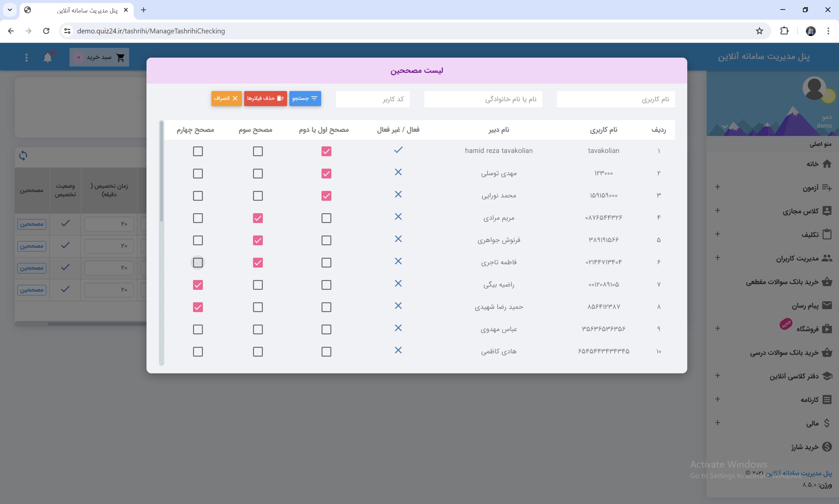
Task: Bookmark this page with the star icon
Action: pyautogui.click(x=759, y=31)
